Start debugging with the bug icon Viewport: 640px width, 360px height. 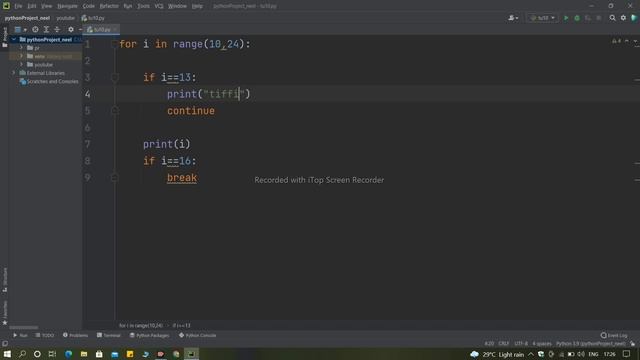tap(577, 18)
